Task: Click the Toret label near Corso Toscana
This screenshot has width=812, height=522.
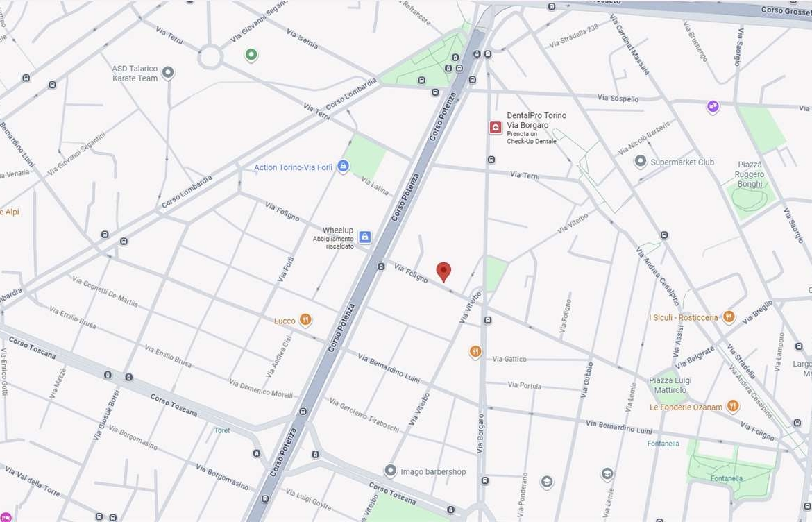Action: click(x=222, y=430)
